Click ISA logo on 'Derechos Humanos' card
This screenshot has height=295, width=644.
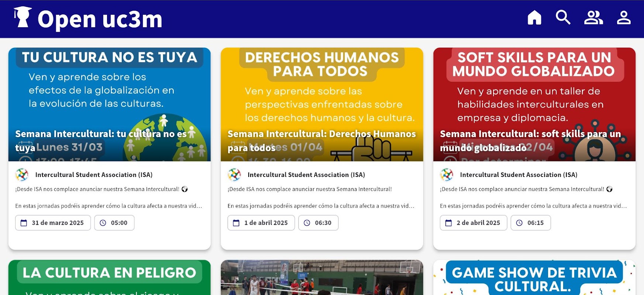(234, 175)
